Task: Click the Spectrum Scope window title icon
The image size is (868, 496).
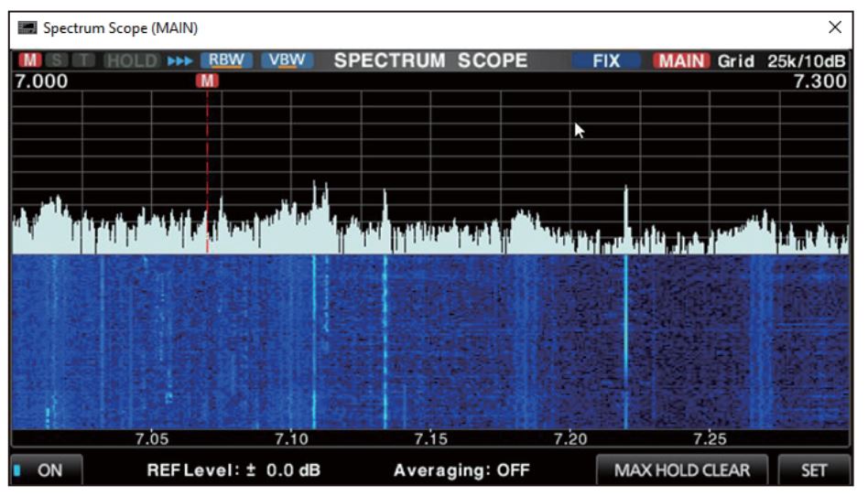Action: [x=27, y=27]
